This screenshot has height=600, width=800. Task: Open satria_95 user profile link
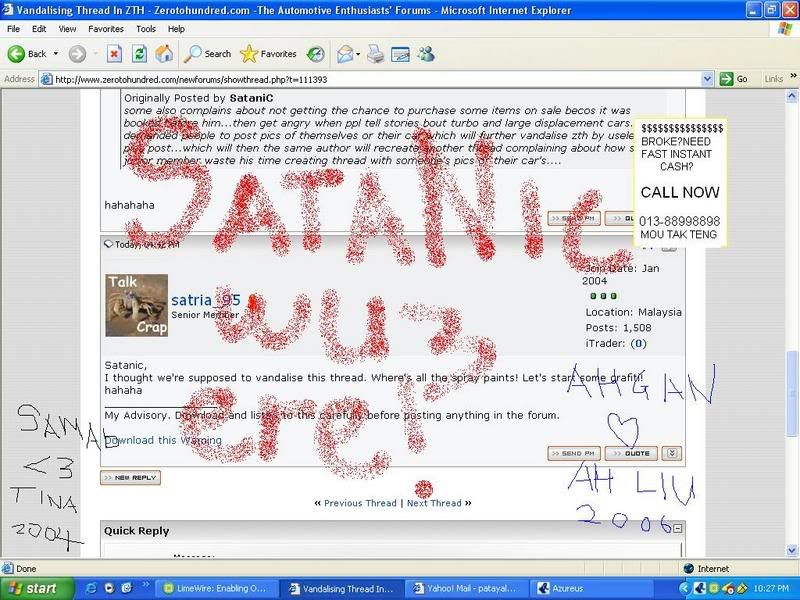[206, 300]
